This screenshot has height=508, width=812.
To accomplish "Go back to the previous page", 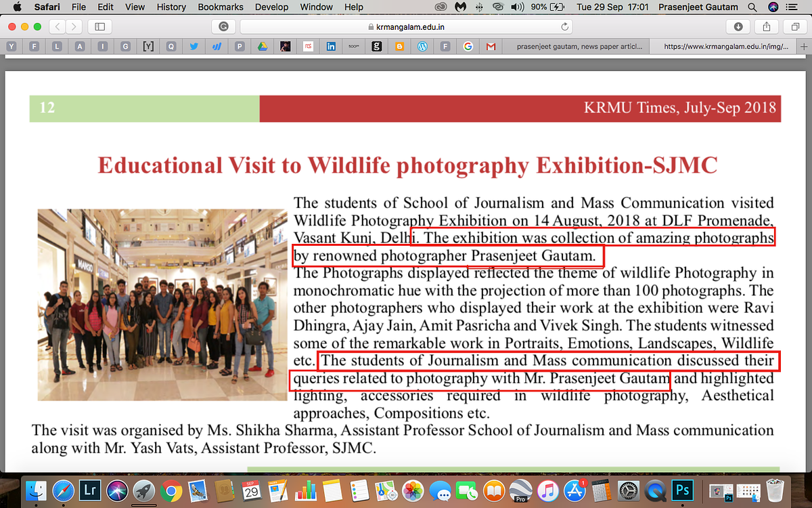I will (57, 26).
